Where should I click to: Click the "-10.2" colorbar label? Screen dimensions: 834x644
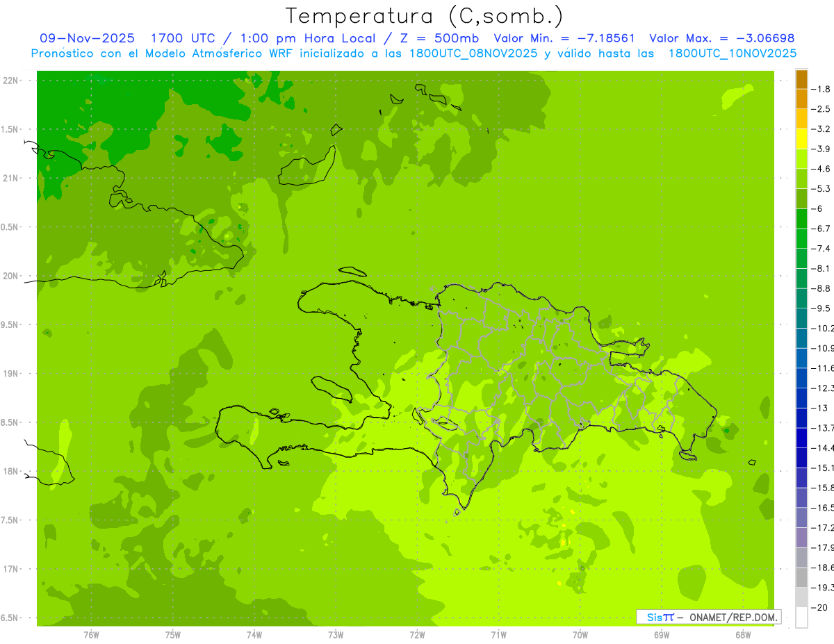[822, 329]
